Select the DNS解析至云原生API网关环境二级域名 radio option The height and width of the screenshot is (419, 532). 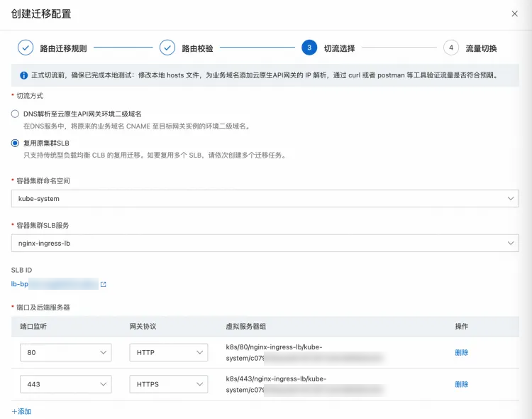click(15, 114)
